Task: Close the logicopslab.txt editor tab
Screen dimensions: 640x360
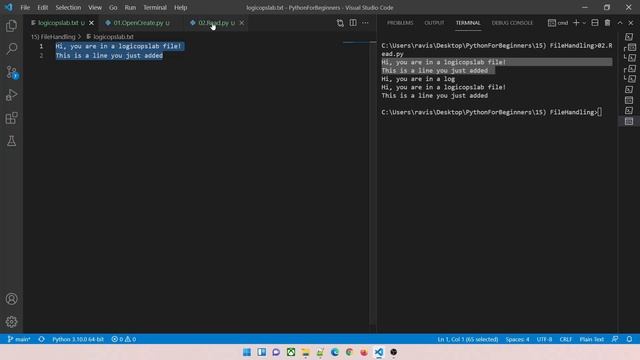Action: click(91, 23)
